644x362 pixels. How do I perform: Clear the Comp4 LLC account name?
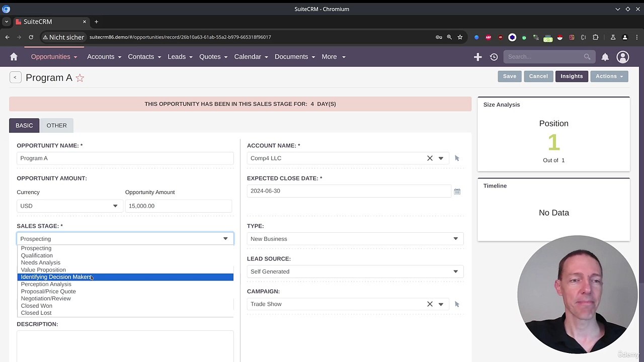click(x=430, y=158)
